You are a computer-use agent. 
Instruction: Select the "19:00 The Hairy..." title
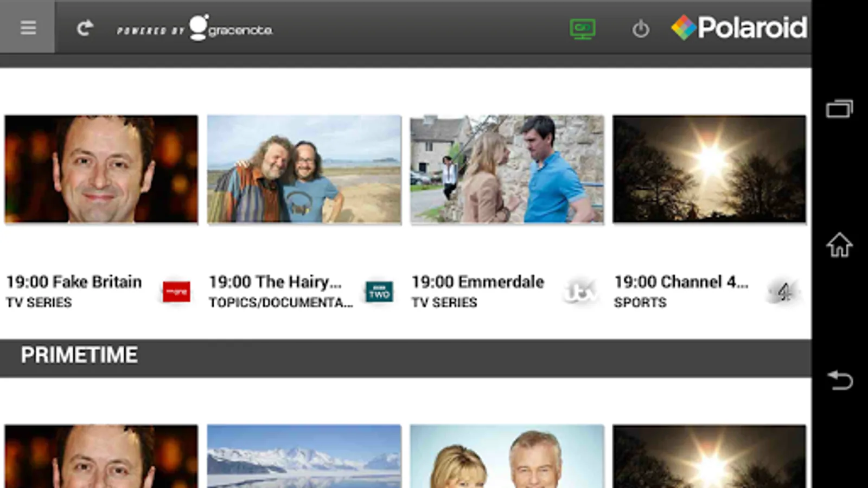[275, 282]
